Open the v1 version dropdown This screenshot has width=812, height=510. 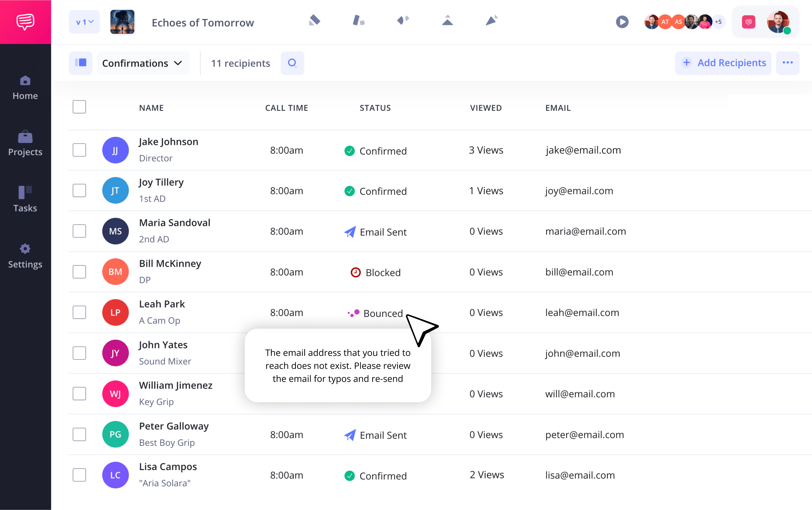click(x=84, y=22)
